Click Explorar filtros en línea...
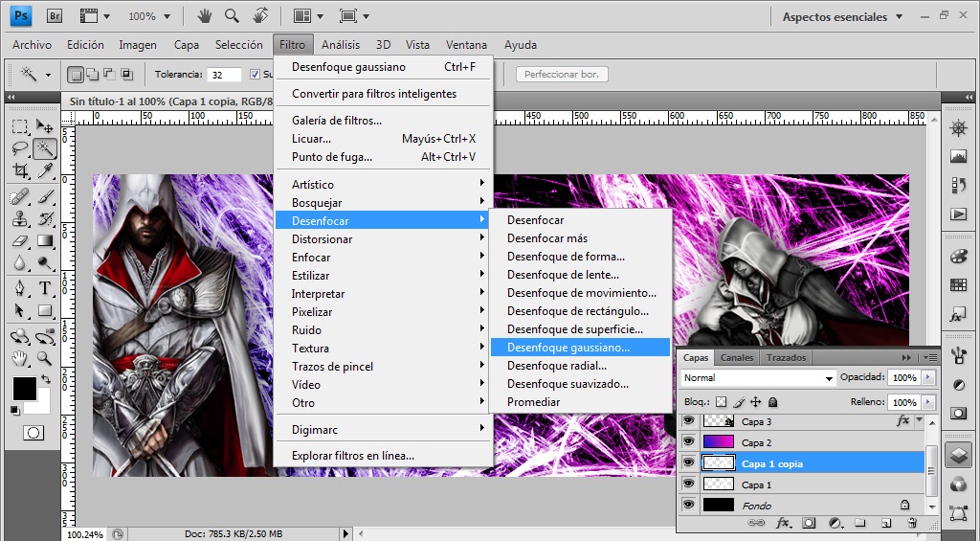The image size is (980, 541). pos(384,456)
